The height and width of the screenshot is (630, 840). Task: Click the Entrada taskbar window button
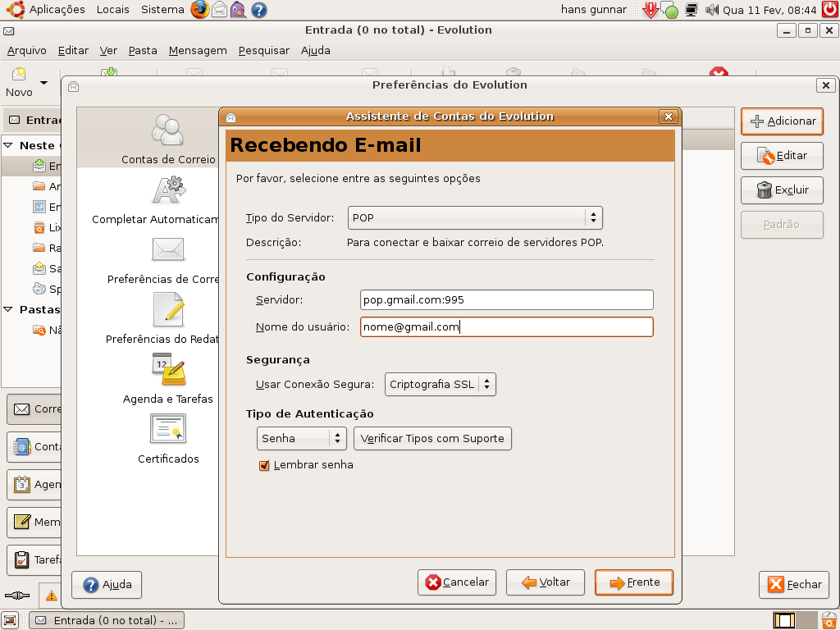[x=107, y=620]
